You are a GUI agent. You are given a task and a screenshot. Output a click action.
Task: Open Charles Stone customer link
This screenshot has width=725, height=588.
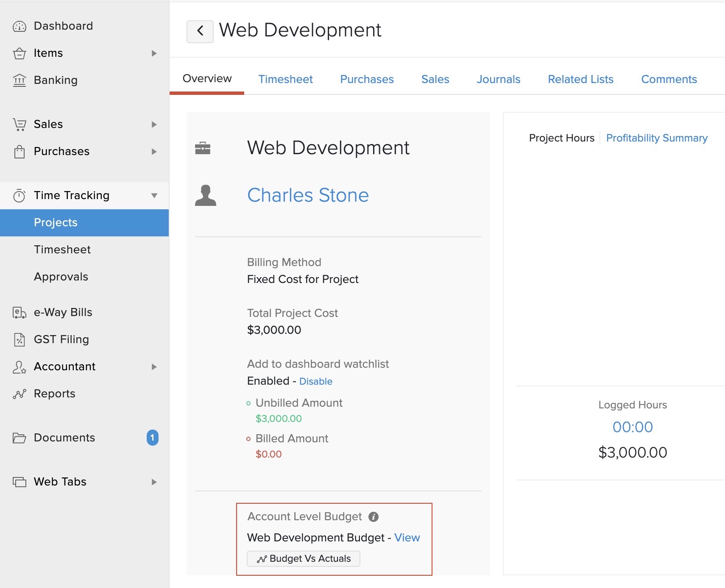[x=308, y=195]
